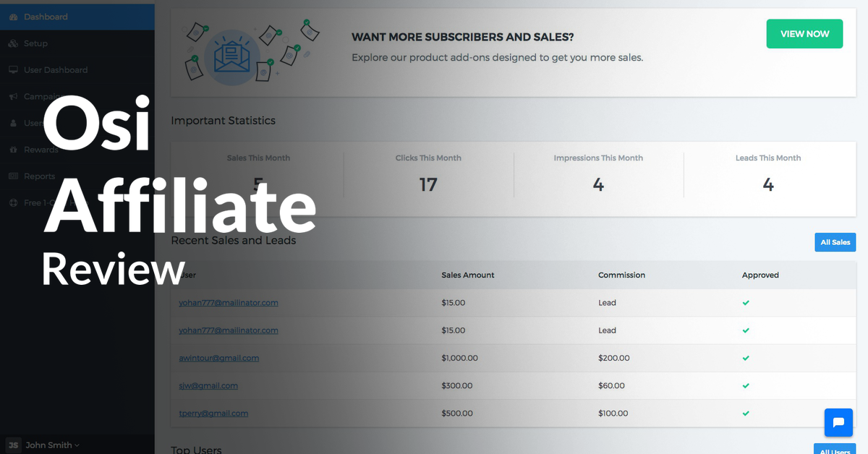This screenshot has height=454, width=868.
Task: Navigate to Reports in the sidebar menu
Action: 40,176
